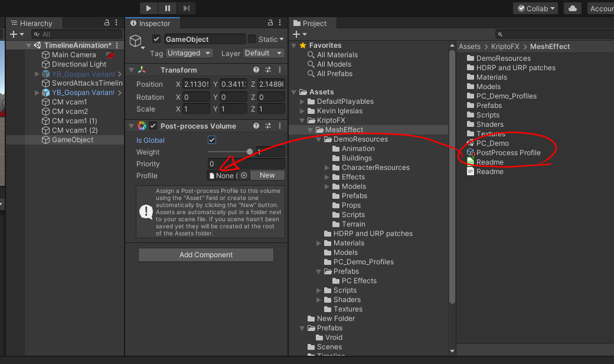Click the Profile object picker circle icon
The width and height of the screenshot is (614, 364).
pos(244,175)
